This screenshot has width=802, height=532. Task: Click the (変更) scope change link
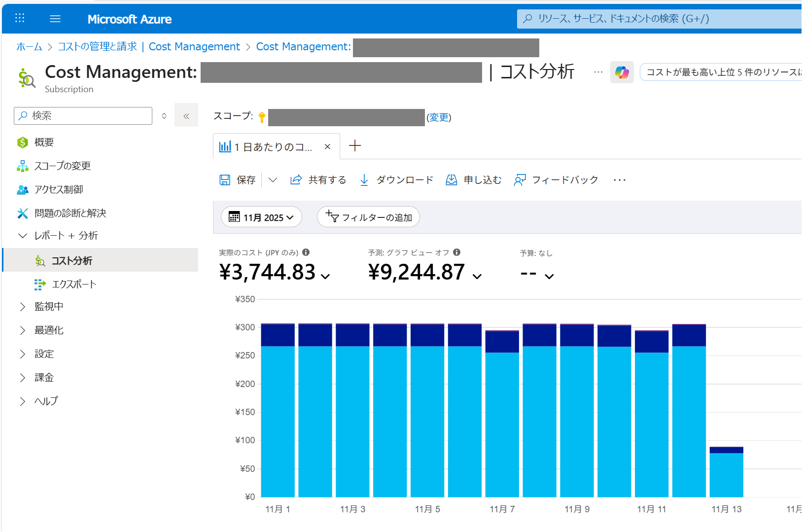439,117
